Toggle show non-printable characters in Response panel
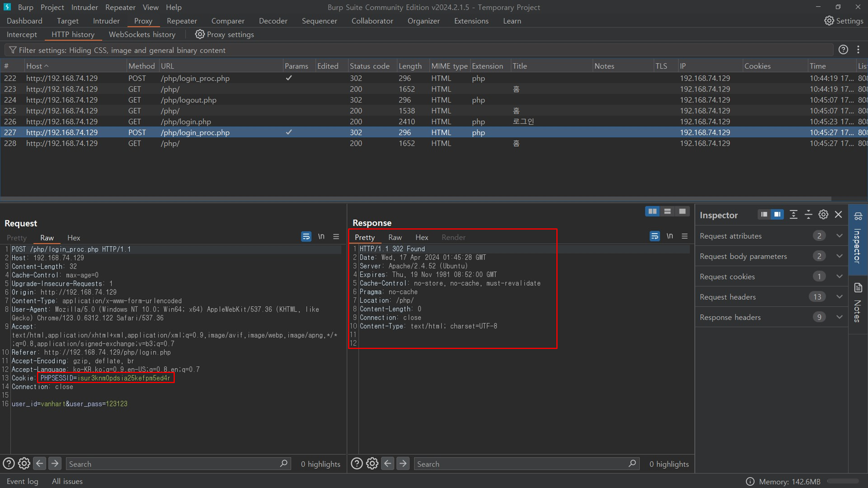868x488 pixels. pos(670,236)
